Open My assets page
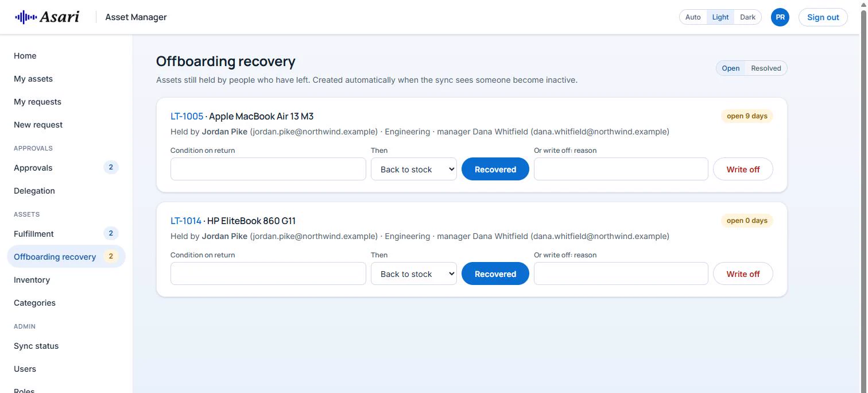868x393 pixels. click(66, 79)
